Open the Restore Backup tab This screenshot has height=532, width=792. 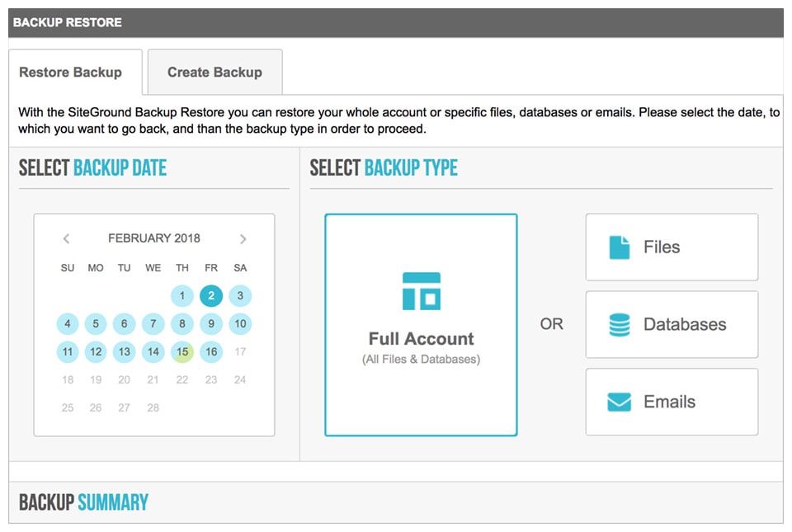coord(71,73)
